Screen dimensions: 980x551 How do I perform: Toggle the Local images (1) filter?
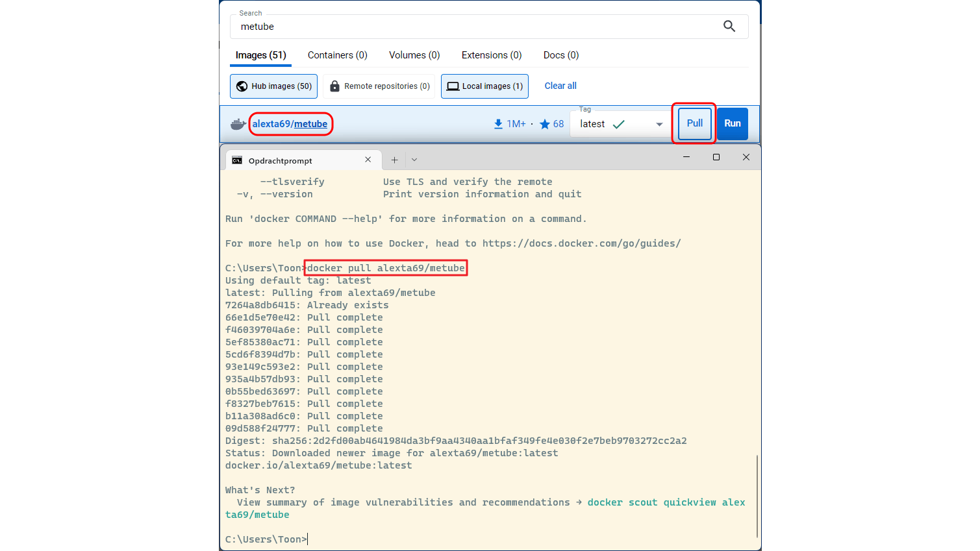(x=484, y=86)
